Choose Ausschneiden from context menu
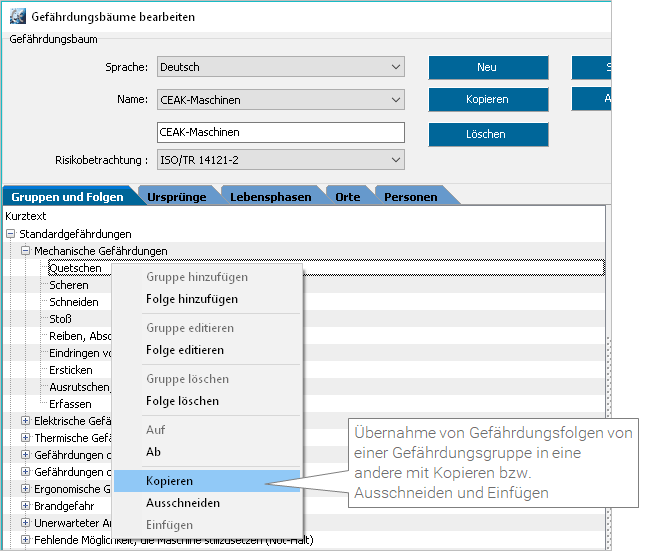Image resolution: width=647 pixels, height=551 pixels. 182,503
